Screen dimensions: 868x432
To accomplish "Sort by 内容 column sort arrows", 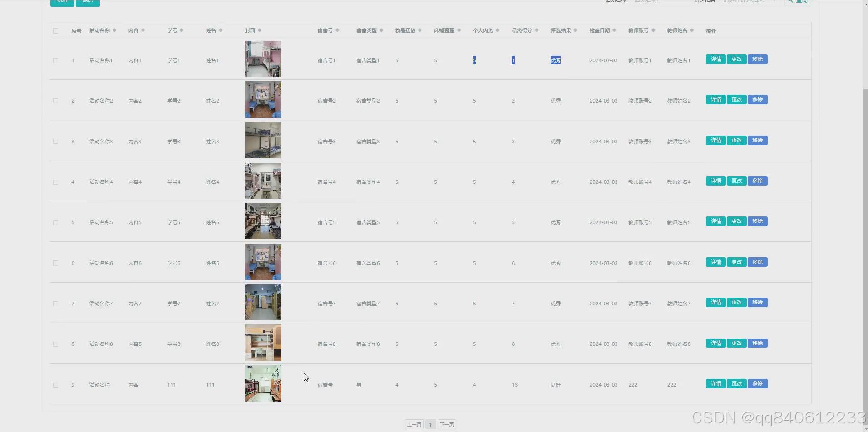I will tap(143, 30).
